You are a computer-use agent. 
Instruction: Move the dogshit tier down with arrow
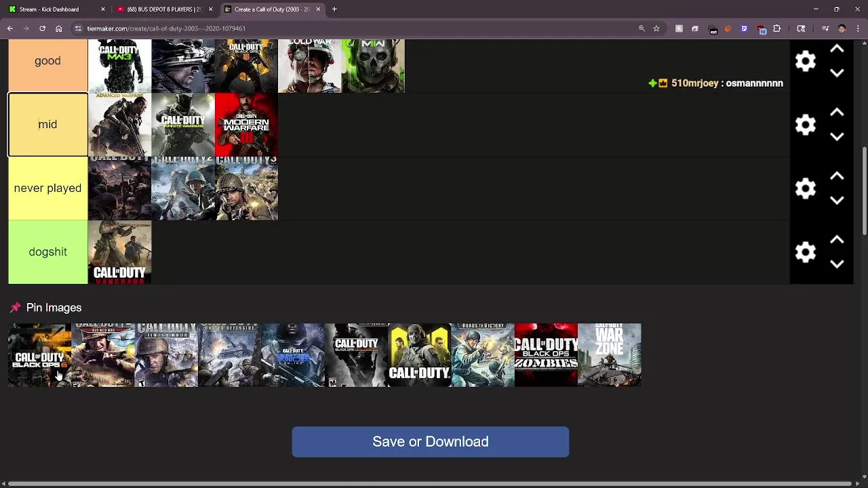837,264
